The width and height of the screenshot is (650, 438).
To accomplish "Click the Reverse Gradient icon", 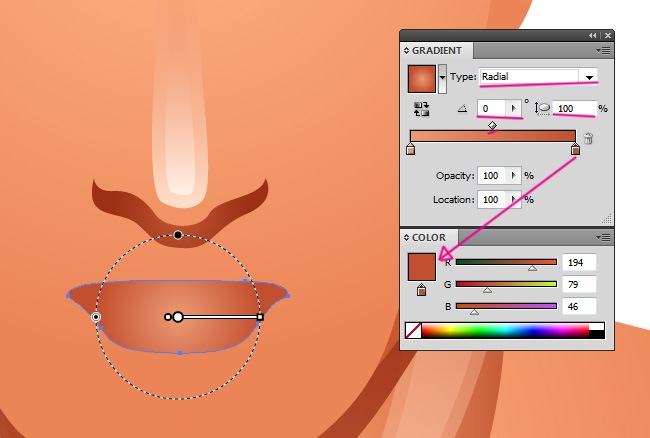I will (x=422, y=109).
